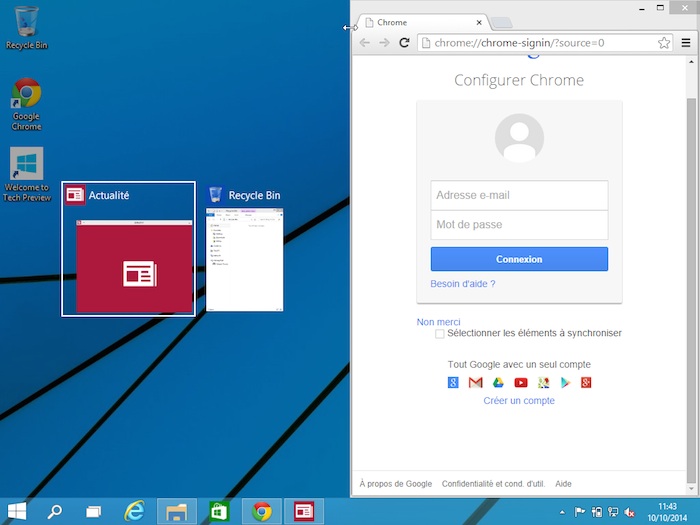Go back in Chrome
Image resolution: width=700 pixels, height=525 pixels.
click(365, 43)
